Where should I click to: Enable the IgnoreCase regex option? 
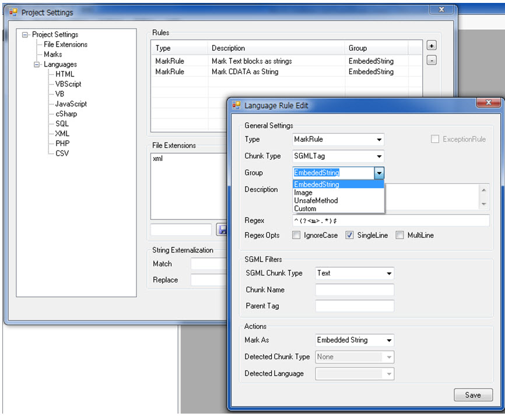pos(296,236)
